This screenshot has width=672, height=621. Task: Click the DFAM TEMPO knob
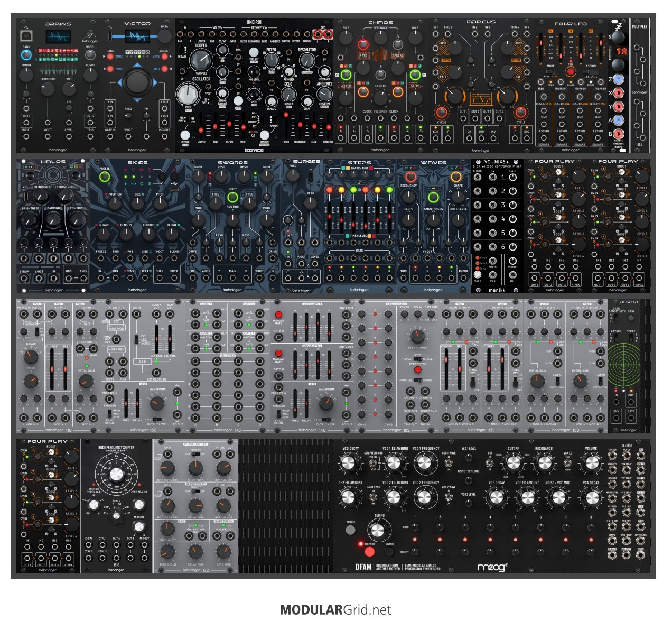point(377,531)
